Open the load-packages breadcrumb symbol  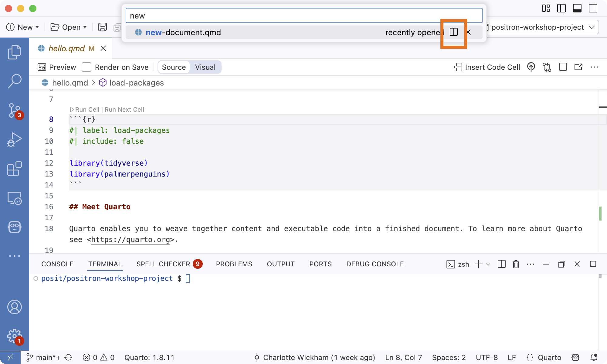coord(132,83)
